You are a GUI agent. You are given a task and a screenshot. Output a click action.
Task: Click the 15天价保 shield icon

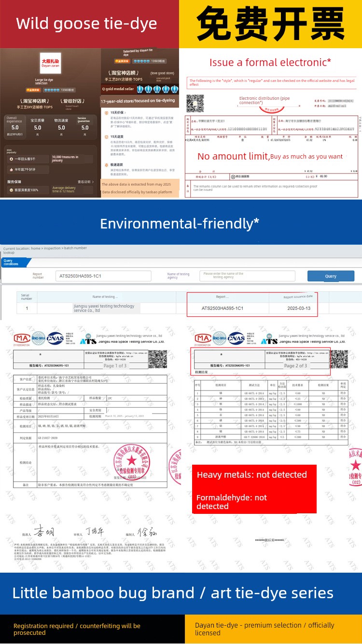pyautogui.click(x=106, y=112)
